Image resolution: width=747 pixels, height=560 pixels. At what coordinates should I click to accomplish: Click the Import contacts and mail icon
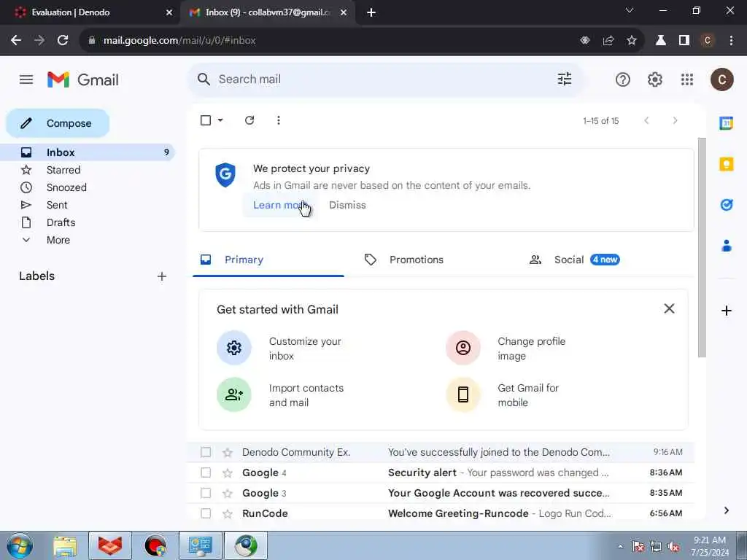click(x=234, y=394)
